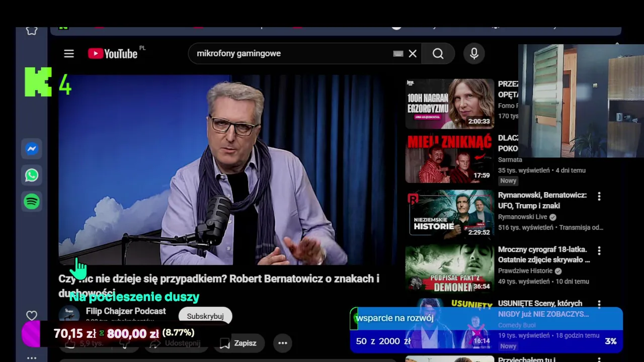Open the Podpisał pakt z demonem thumbnail
Screen dimensions: 644x362
pyautogui.click(x=450, y=268)
